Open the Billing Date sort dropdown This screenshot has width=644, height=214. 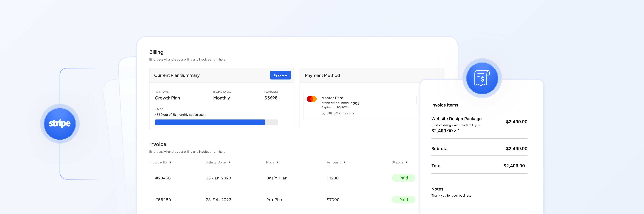pyautogui.click(x=230, y=162)
